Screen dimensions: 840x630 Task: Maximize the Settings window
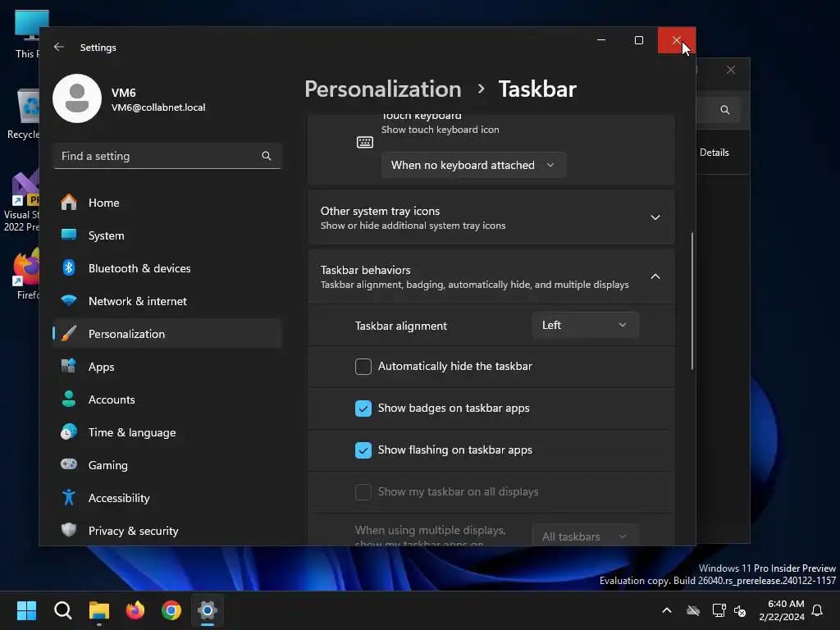coord(638,40)
